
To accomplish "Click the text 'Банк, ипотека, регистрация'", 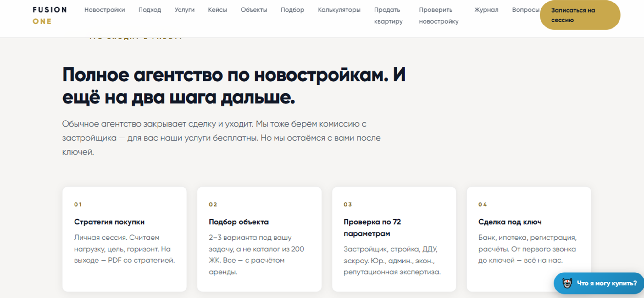I will [527, 249].
